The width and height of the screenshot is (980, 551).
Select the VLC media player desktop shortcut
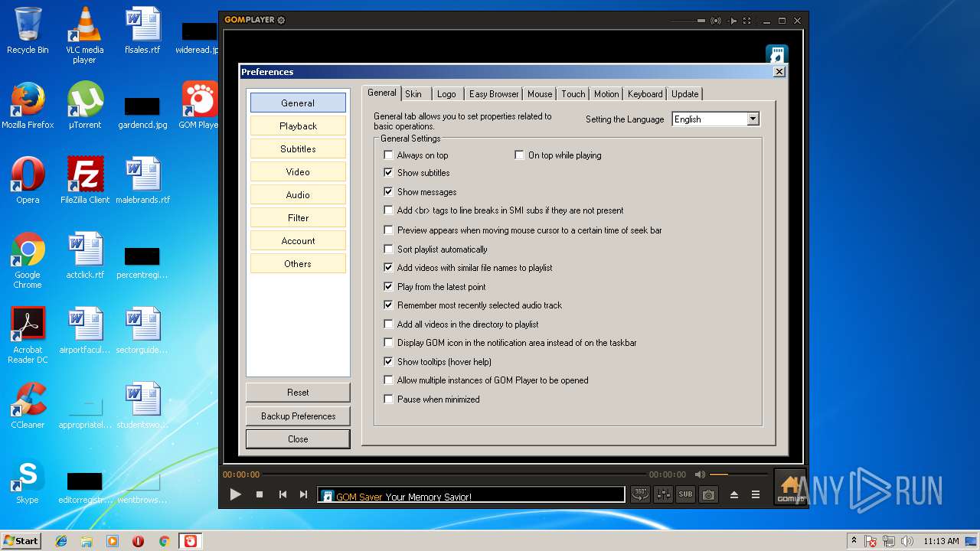pos(84,36)
